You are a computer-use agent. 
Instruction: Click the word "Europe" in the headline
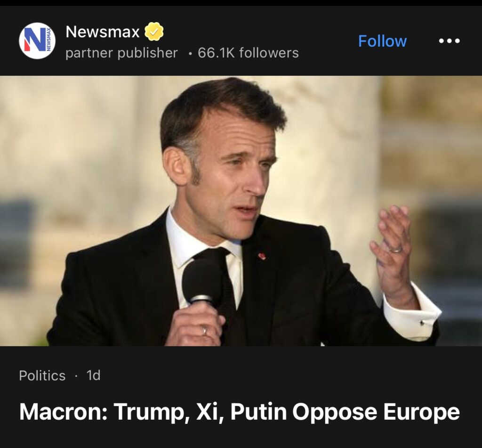click(421, 411)
